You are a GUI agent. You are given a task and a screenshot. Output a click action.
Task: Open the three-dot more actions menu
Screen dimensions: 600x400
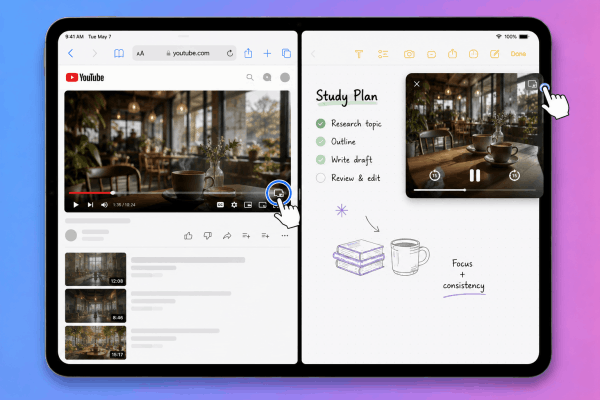[285, 236]
